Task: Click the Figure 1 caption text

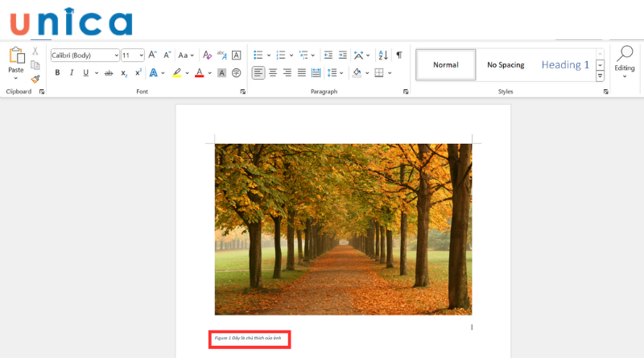Action: click(248, 339)
